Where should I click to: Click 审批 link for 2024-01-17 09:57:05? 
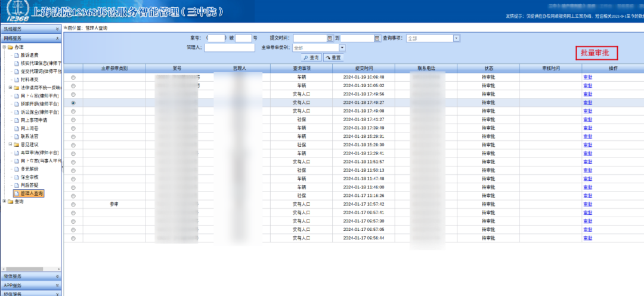pos(588,230)
